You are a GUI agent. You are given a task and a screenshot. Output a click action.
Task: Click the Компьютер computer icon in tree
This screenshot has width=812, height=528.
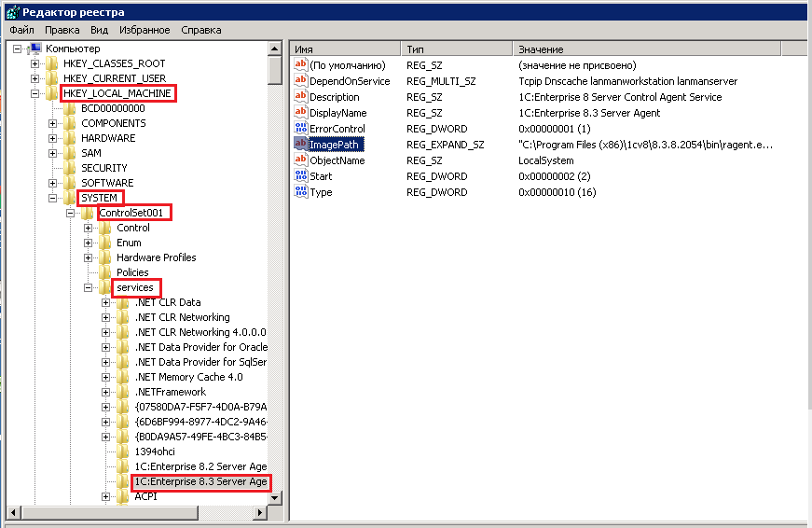(35, 49)
